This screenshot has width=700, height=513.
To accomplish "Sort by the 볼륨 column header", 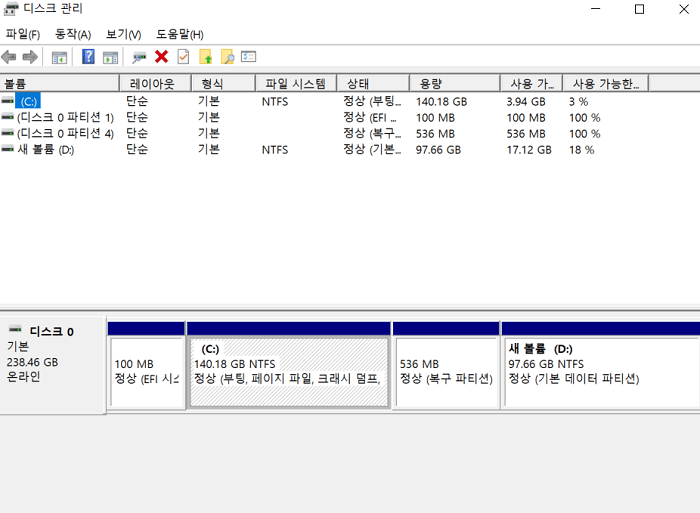I will 60,83.
